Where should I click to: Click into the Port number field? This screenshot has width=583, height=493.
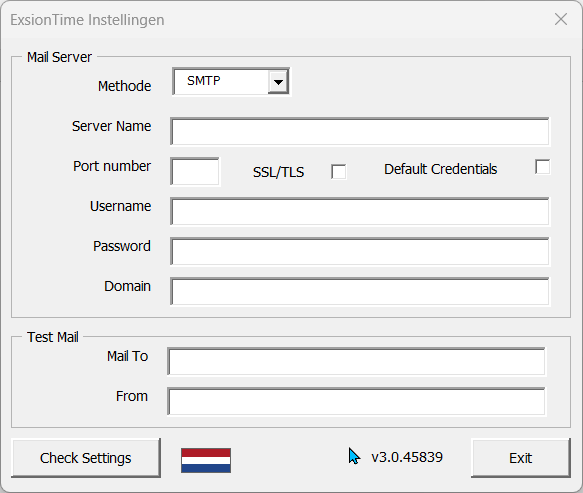point(195,171)
